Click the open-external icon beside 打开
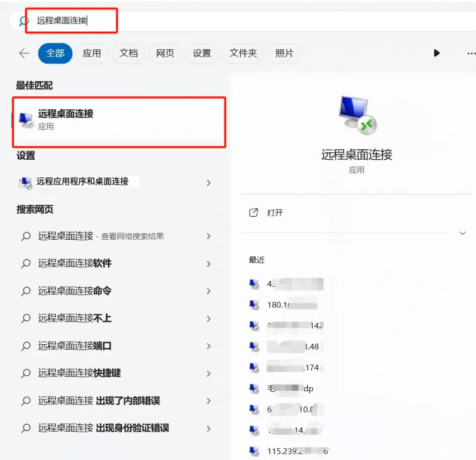The height and width of the screenshot is (460, 476). click(253, 213)
